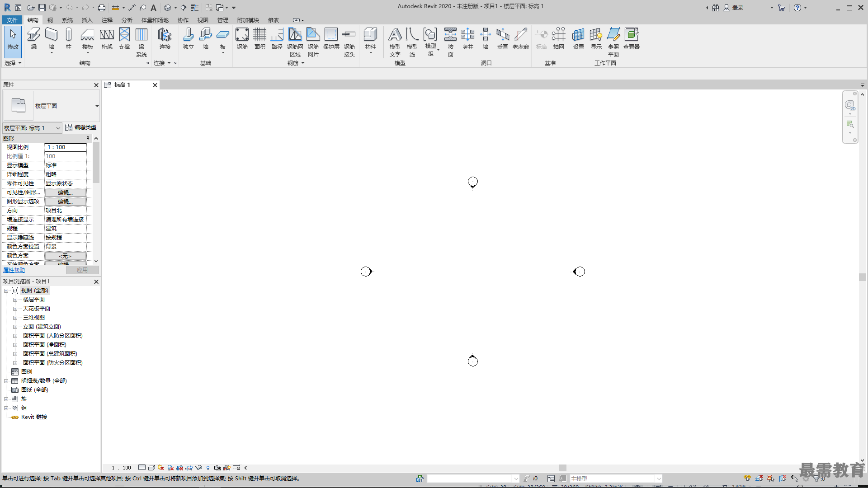Click the Set work plane (设置) icon

click(x=579, y=39)
